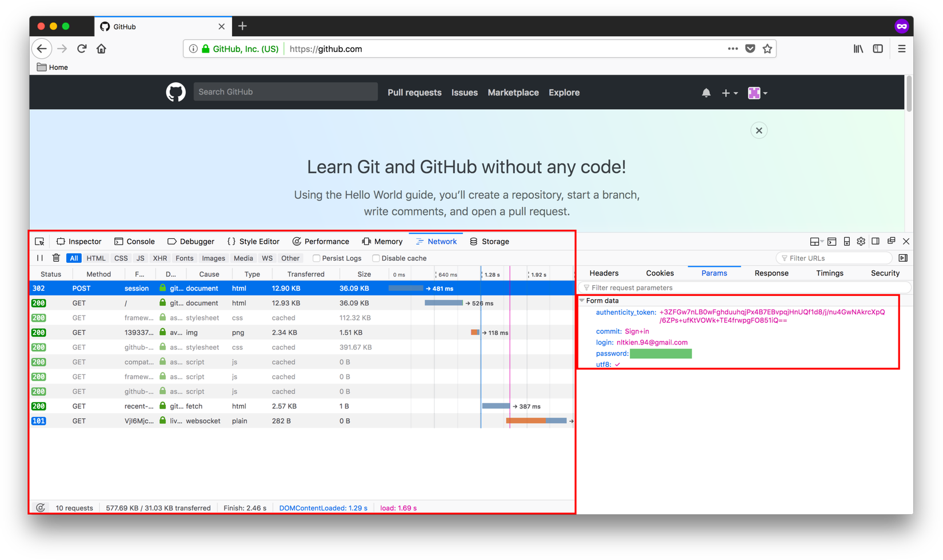
Task: Open the Debugger tab
Action: point(191,241)
